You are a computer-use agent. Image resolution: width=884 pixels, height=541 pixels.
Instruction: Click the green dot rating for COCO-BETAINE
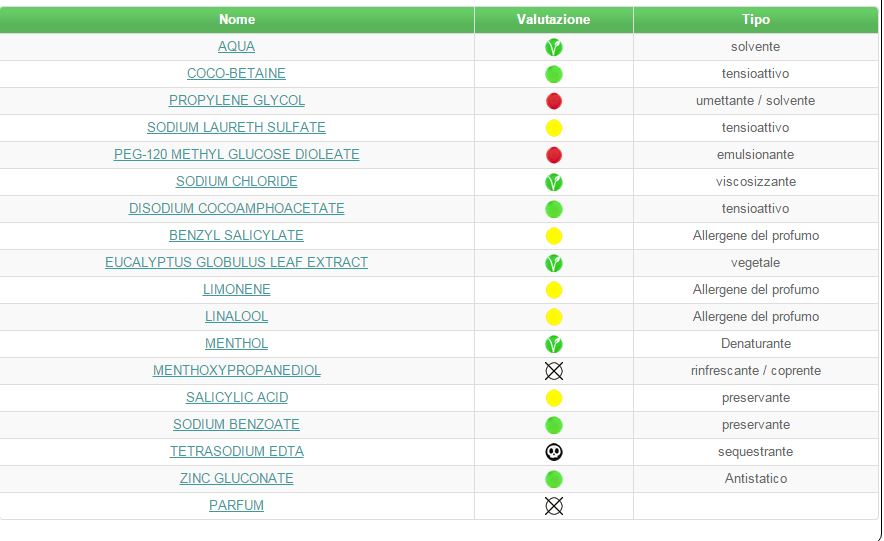pyautogui.click(x=554, y=74)
